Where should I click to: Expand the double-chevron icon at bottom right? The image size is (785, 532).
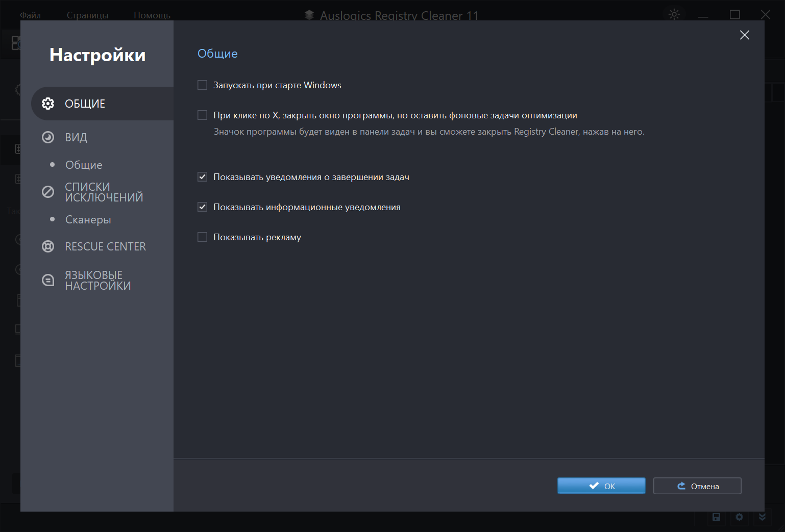point(762,517)
